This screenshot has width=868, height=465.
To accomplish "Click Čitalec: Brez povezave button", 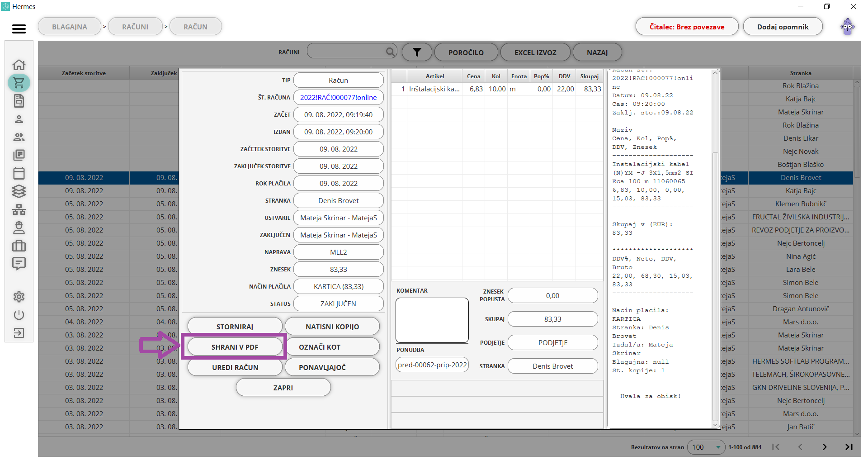I will coord(687,27).
